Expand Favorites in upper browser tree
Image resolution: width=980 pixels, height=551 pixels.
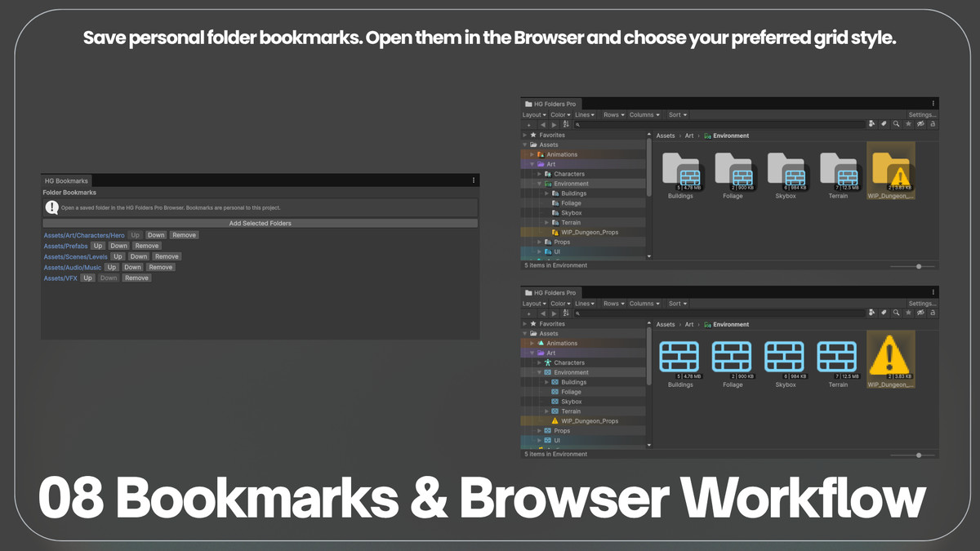(x=525, y=136)
